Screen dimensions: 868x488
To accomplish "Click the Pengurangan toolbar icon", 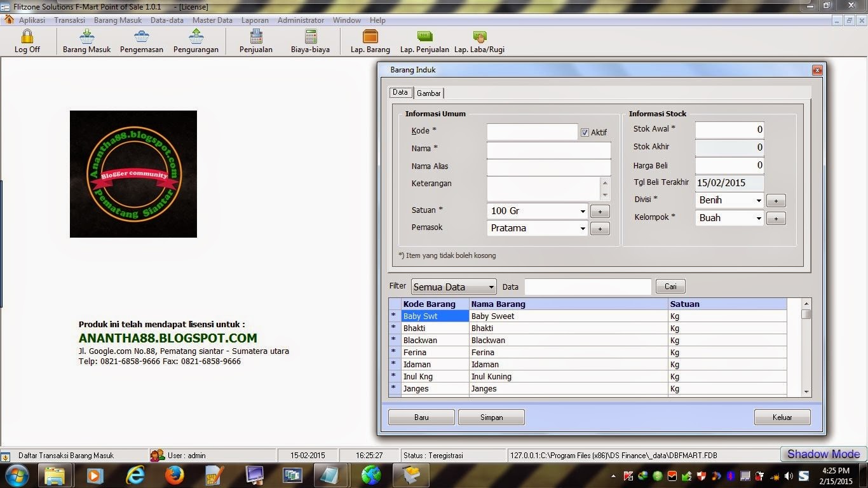I will tap(196, 41).
